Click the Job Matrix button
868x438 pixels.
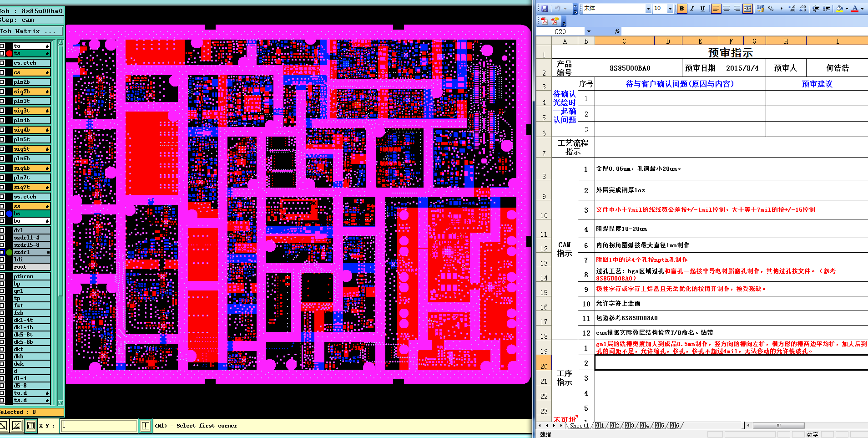[x=31, y=31]
